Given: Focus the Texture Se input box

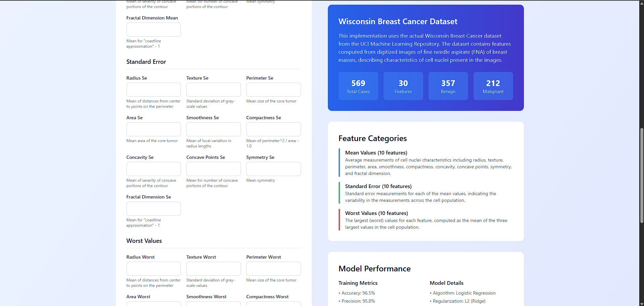Looking at the screenshot, I should (213, 90).
